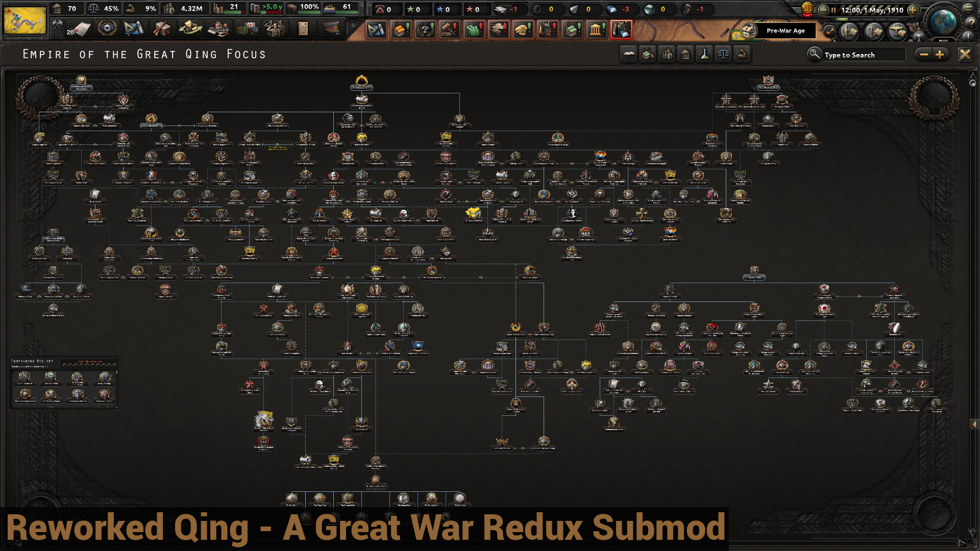Click the focus tree vertical scrollbar
The height and width of the screenshot is (551, 980).
pyautogui.click(x=973, y=306)
